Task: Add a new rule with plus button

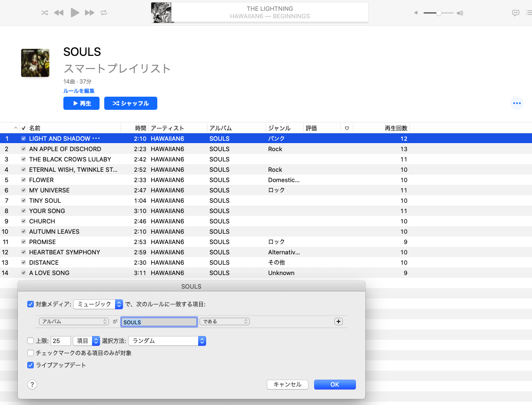Action: pos(338,321)
